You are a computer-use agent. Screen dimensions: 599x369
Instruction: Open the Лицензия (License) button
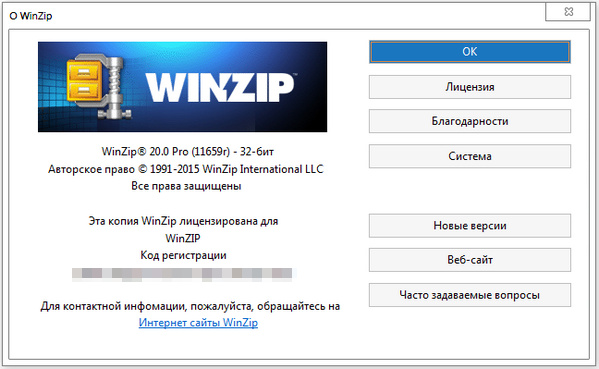[x=469, y=87]
